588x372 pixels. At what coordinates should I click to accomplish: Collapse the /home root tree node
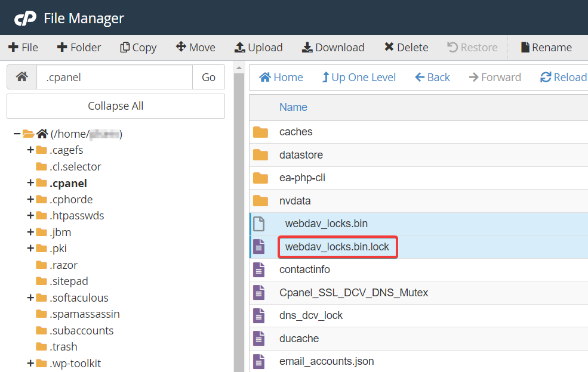tap(17, 134)
